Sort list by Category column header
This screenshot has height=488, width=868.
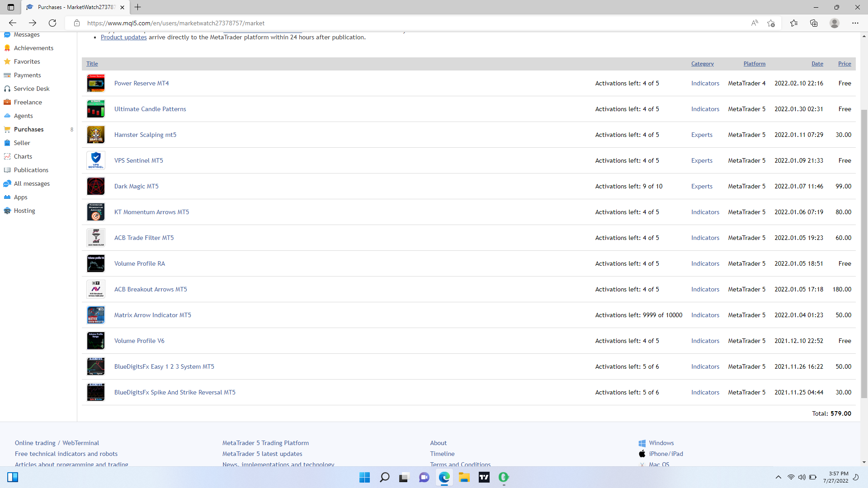[702, 64]
